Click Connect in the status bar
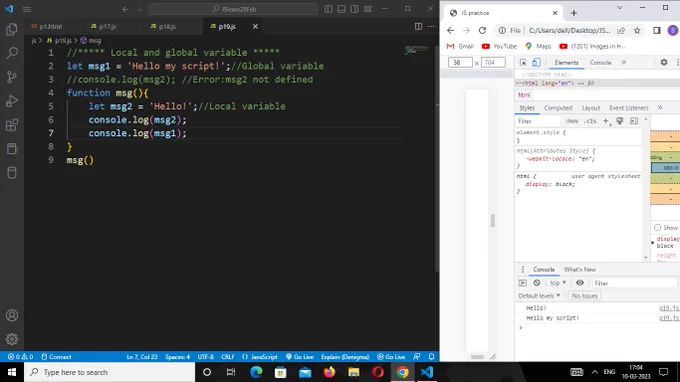The image size is (680, 382). click(x=56, y=357)
